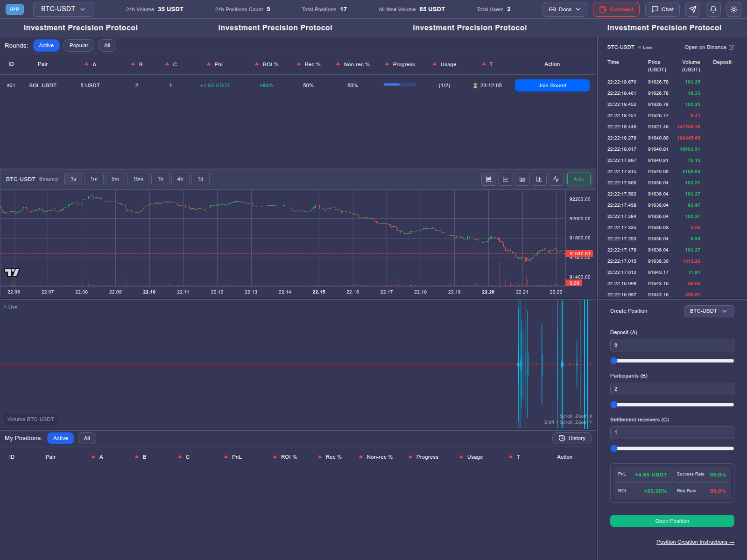Click the pulse waveform chart icon
The image size is (747, 560).
click(556, 179)
